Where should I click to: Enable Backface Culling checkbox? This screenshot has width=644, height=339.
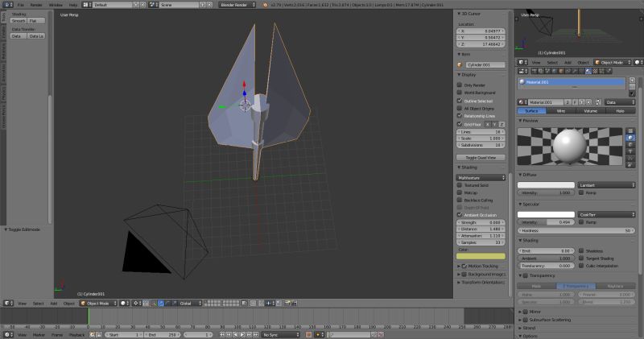click(460, 200)
